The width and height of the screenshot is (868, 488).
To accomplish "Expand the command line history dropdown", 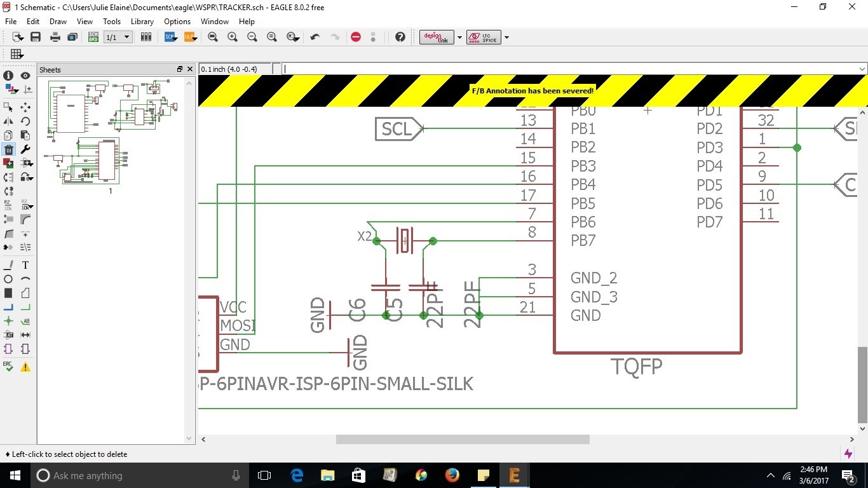I will [x=862, y=69].
